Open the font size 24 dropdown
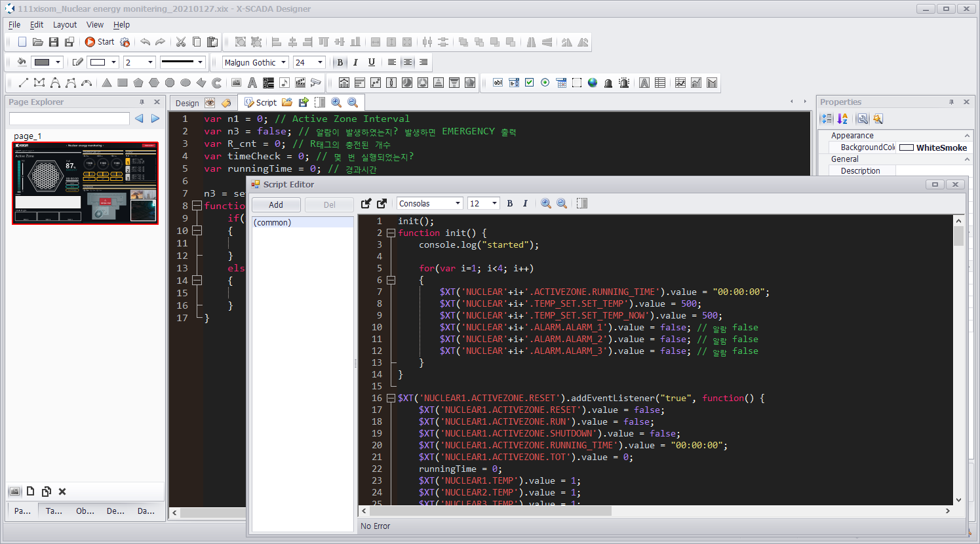Screen dimensions: 980x544 coord(320,62)
